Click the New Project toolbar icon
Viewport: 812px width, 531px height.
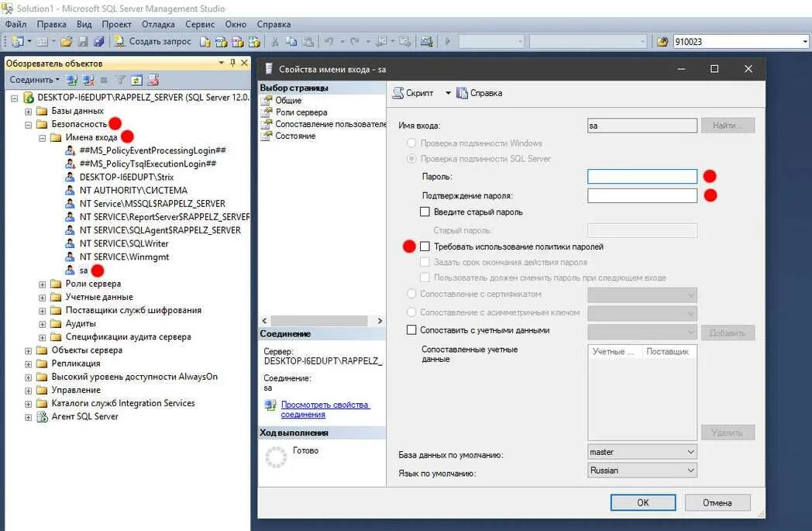coord(18,41)
